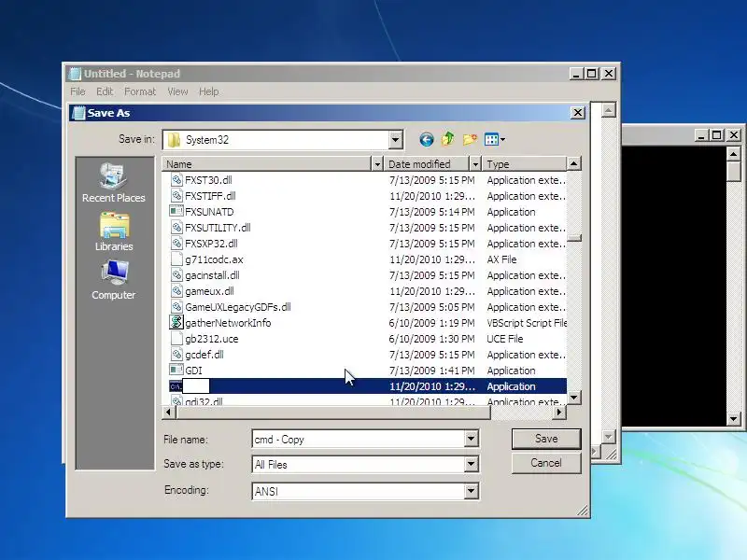Screen dimensions: 747x560
Task: Open the Help menu in Notepad
Action: (208, 91)
